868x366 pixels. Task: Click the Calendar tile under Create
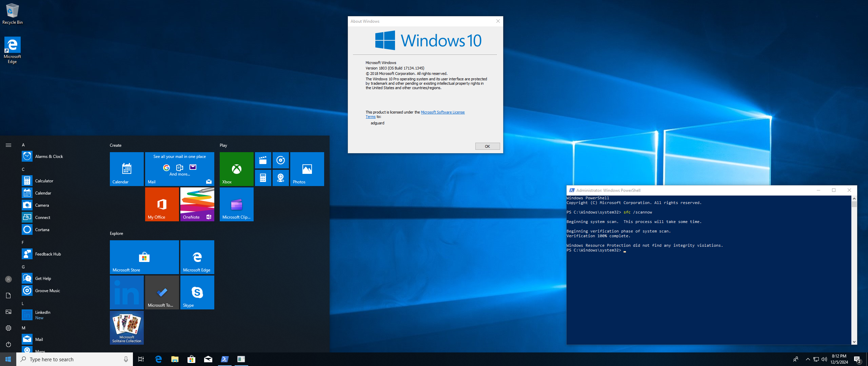pyautogui.click(x=127, y=169)
